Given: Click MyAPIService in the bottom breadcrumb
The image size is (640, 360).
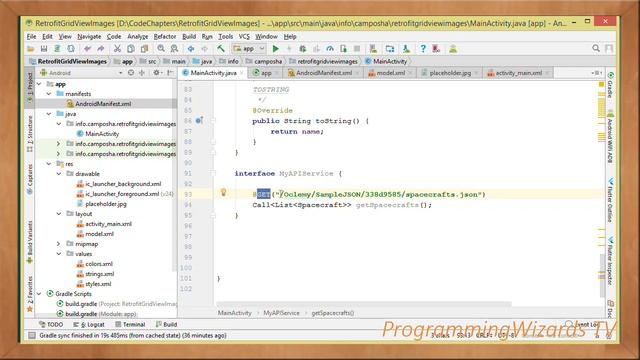Looking at the screenshot, I should (281, 313).
